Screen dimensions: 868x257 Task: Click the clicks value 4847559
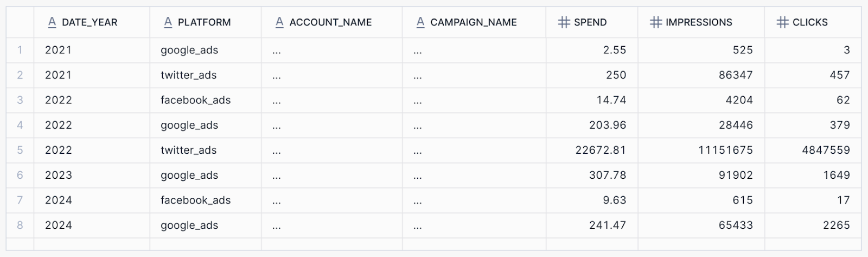click(x=826, y=150)
